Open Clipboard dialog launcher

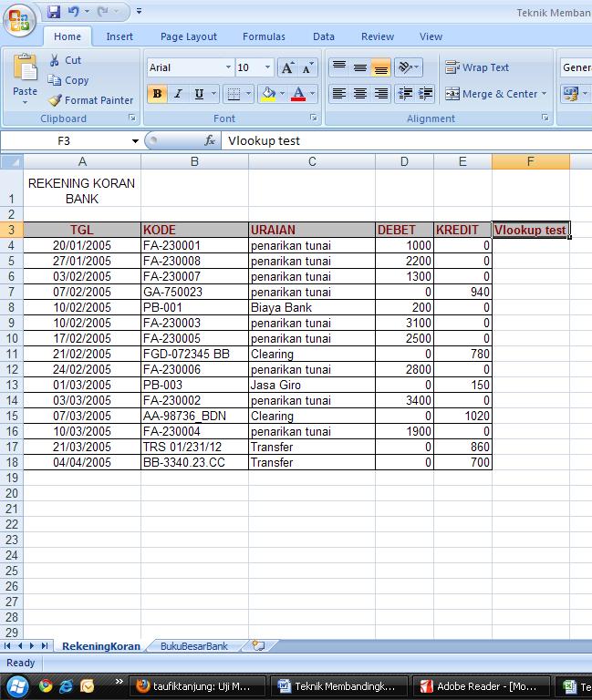coord(131,118)
